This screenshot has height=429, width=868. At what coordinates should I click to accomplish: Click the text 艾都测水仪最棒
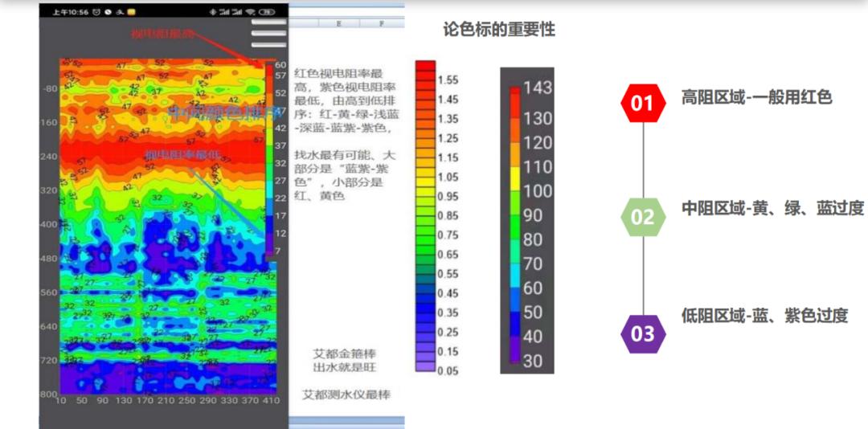(x=346, y=394)
